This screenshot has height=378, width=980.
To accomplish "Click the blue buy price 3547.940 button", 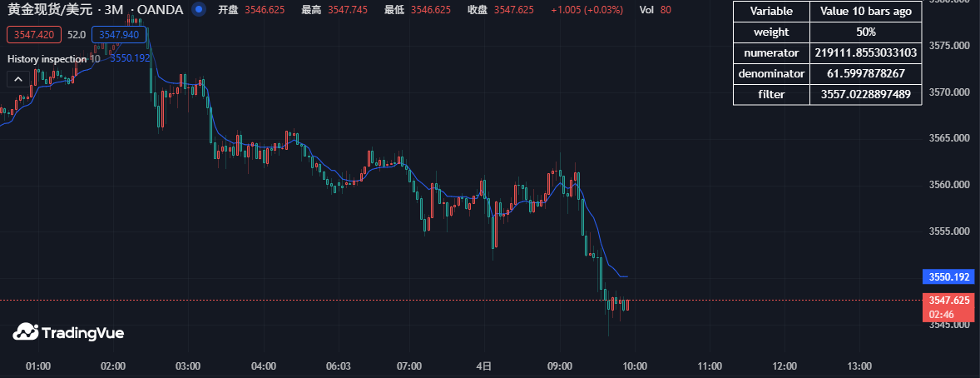I will pyautogui.click(x=118, y=35).
